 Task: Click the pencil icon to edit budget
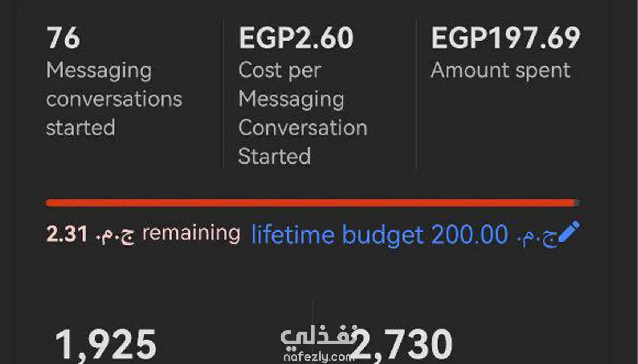[569, 231]
